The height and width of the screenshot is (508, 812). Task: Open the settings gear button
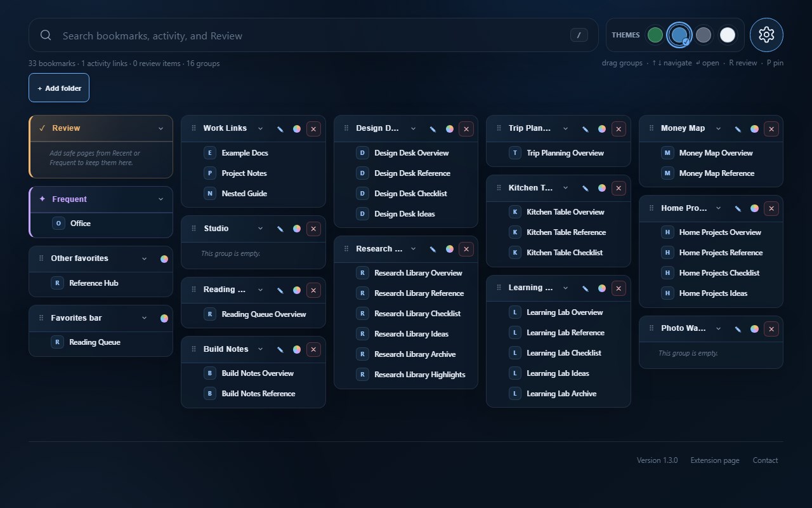(766, 35)
